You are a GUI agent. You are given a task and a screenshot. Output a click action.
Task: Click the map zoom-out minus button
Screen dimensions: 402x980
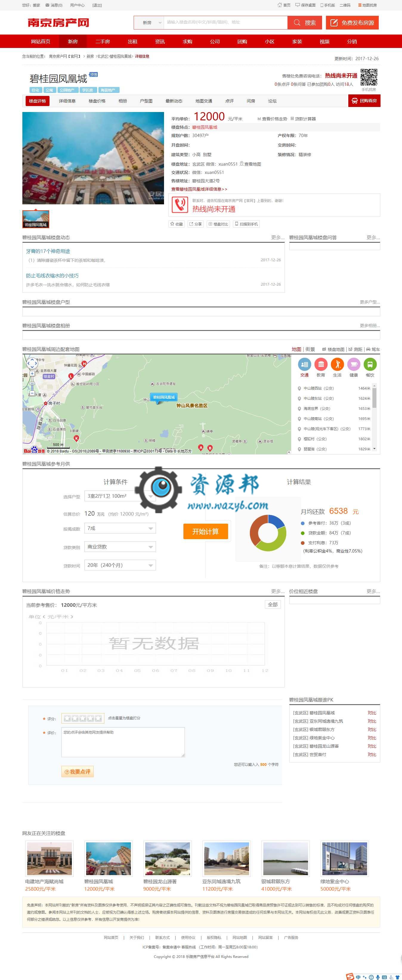32,393
